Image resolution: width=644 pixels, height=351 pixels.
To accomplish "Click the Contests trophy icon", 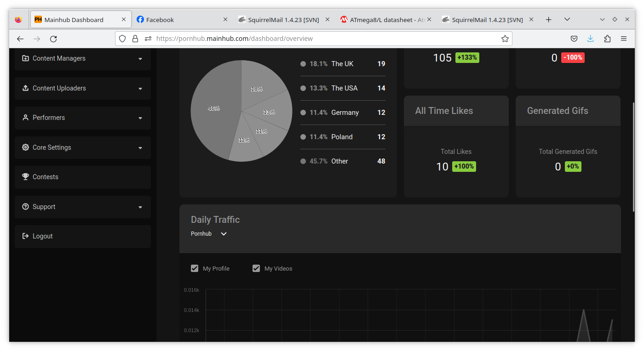I will click(25, 177).
